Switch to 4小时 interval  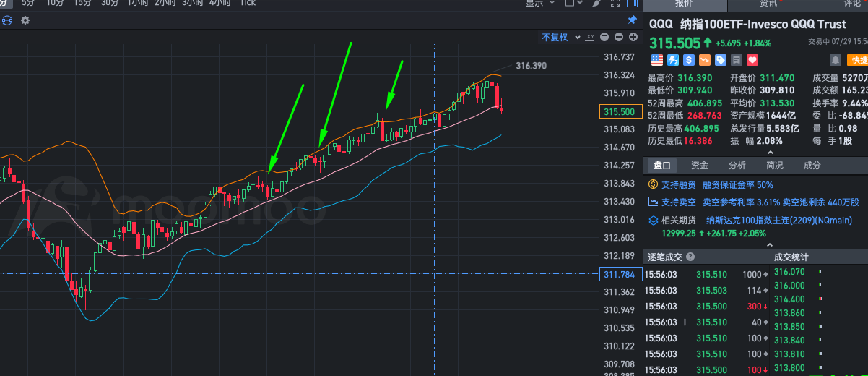pos(220,3)
